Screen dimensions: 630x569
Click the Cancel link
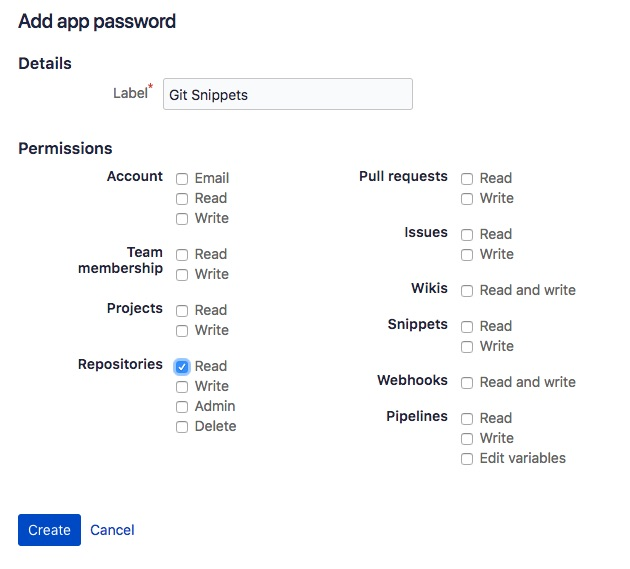(x=112, y=530)
